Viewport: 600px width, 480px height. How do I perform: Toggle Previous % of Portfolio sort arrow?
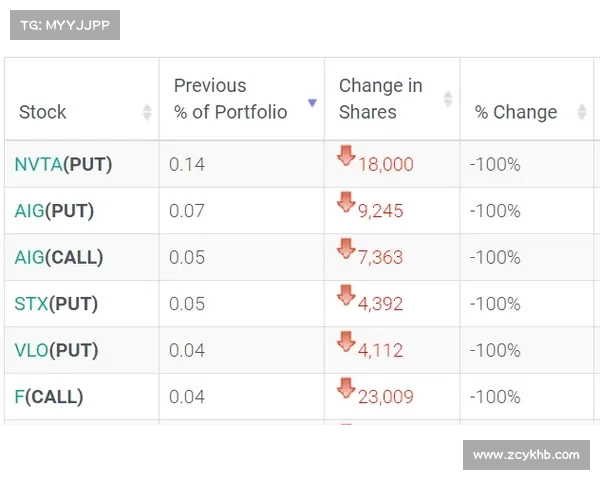pos(312,103)
